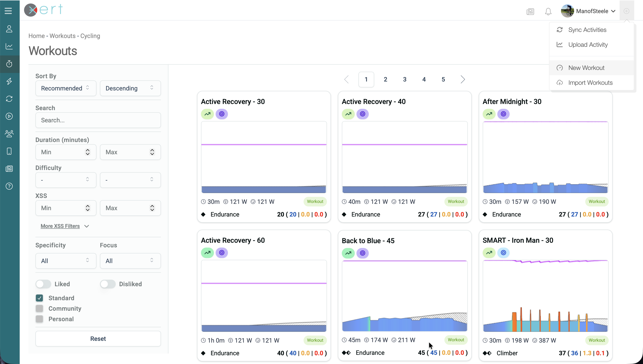This screenshot has width=643, height=364.
Task: Open the news feed icon in header
Action: pos(530,12)
